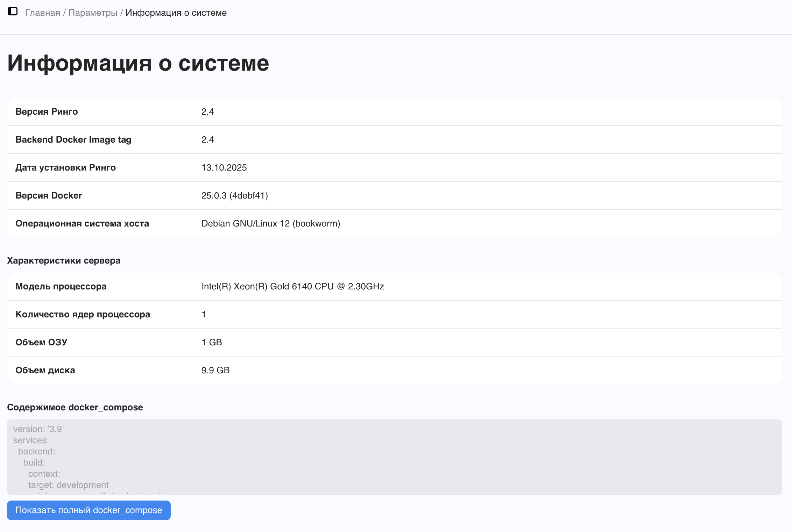
Task: Click Показать полный docker_compose button
Action: pos(89,510)
